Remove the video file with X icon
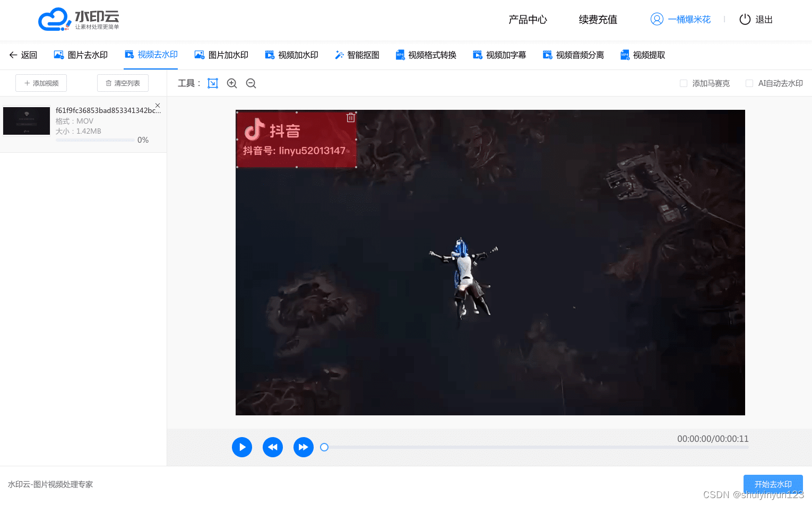This screenshot has height=505, width=812. (x=158, y=106)
